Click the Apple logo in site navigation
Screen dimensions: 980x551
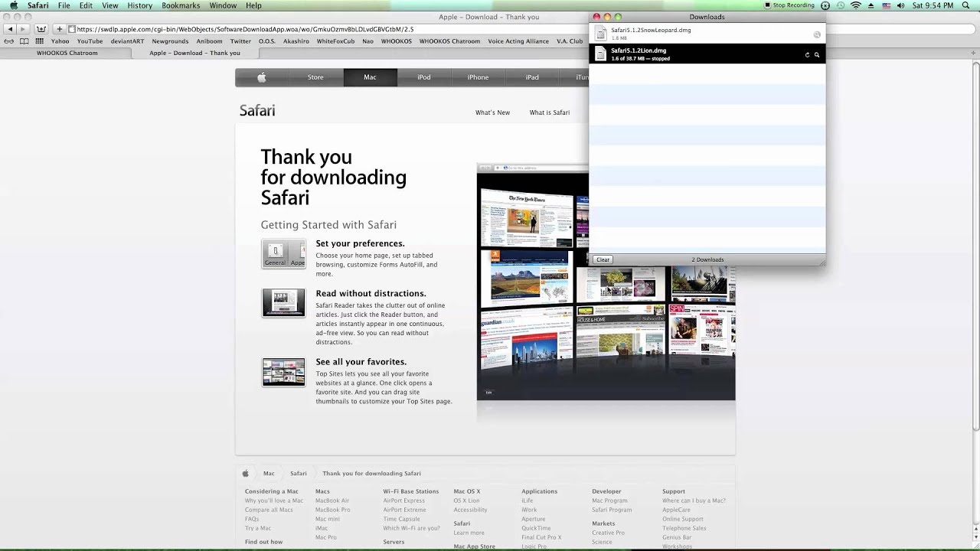(x=262, y=77)
